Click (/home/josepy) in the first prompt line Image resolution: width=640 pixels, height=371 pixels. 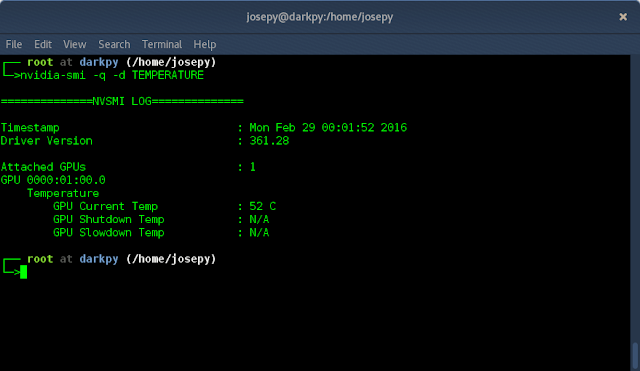point(171,62)
